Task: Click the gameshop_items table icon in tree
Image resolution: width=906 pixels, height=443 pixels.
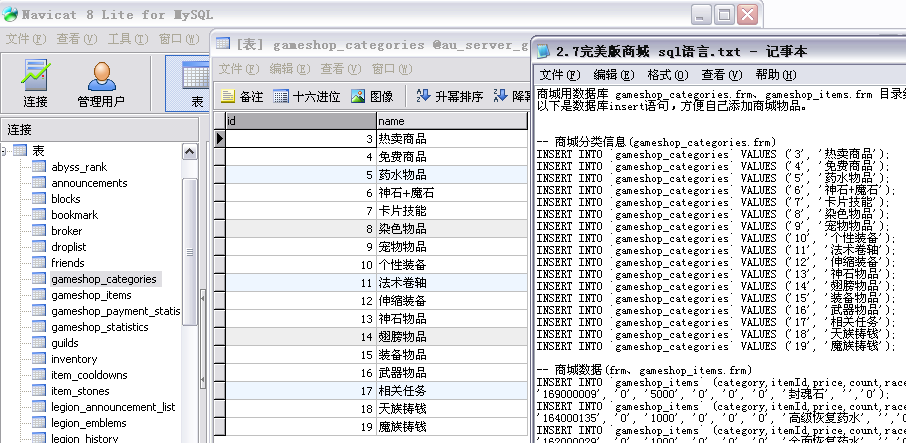Action: click(x=39, y=295)
